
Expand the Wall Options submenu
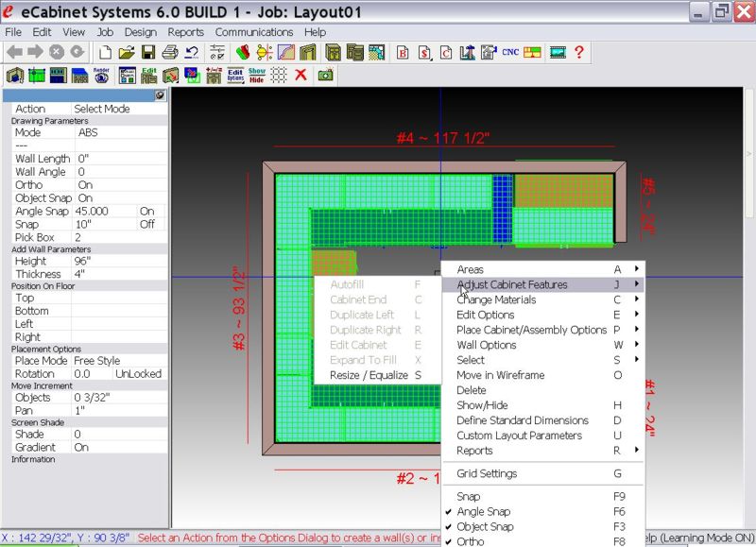[x=543, y=345]
